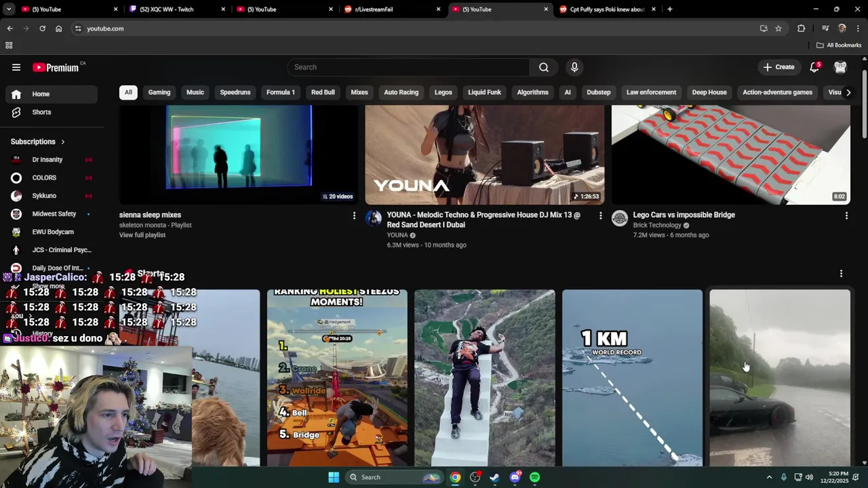The image size is (868, 488).
Task: Select the Action-adventure games filter chip
Action: [x=777, y=92]
